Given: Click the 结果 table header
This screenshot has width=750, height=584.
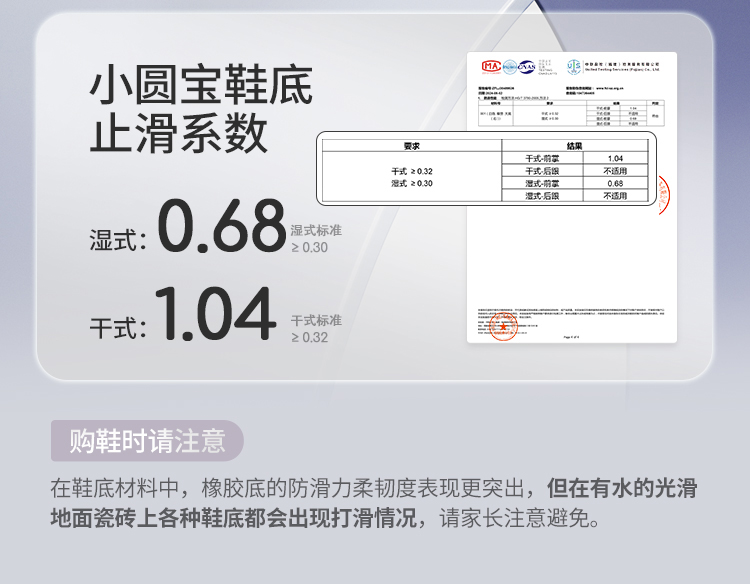Looking at the screenshot, I should pos(574,146).
